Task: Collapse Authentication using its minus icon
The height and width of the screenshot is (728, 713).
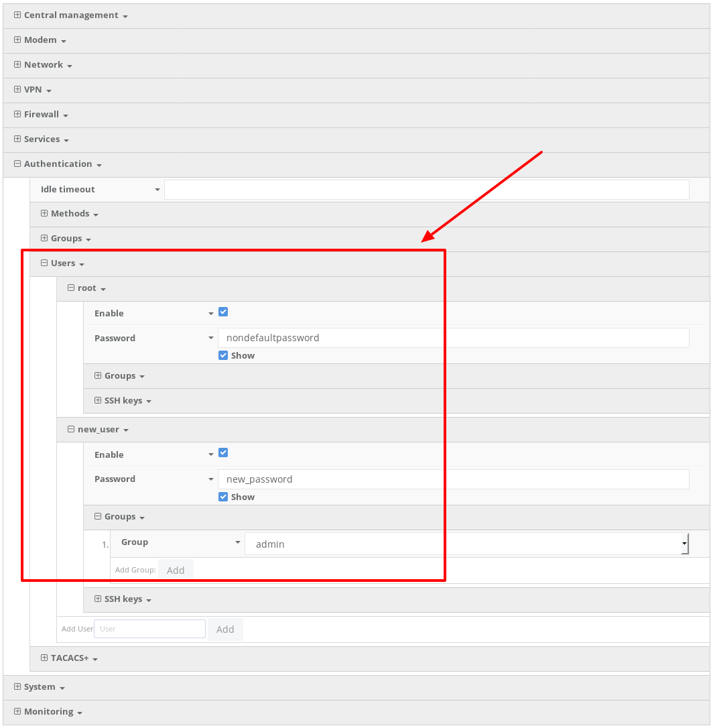Action: 17,164
